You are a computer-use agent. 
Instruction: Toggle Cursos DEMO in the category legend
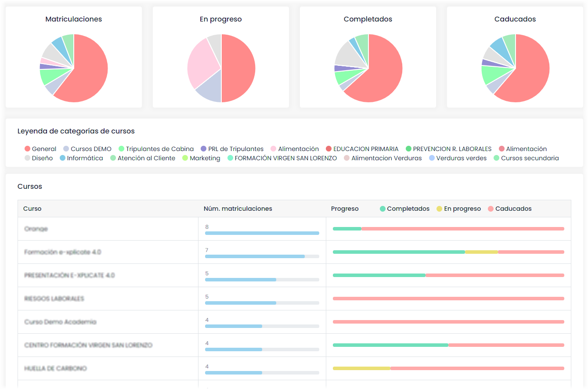[x=87, y=149]
